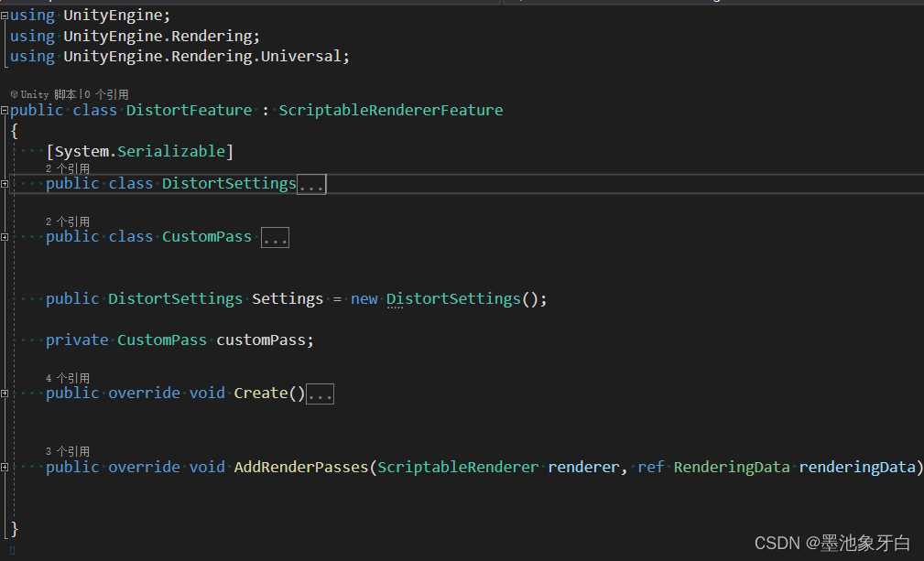Click the RenderingData parameter type
The image size is (924, 561).
[732, 468]
